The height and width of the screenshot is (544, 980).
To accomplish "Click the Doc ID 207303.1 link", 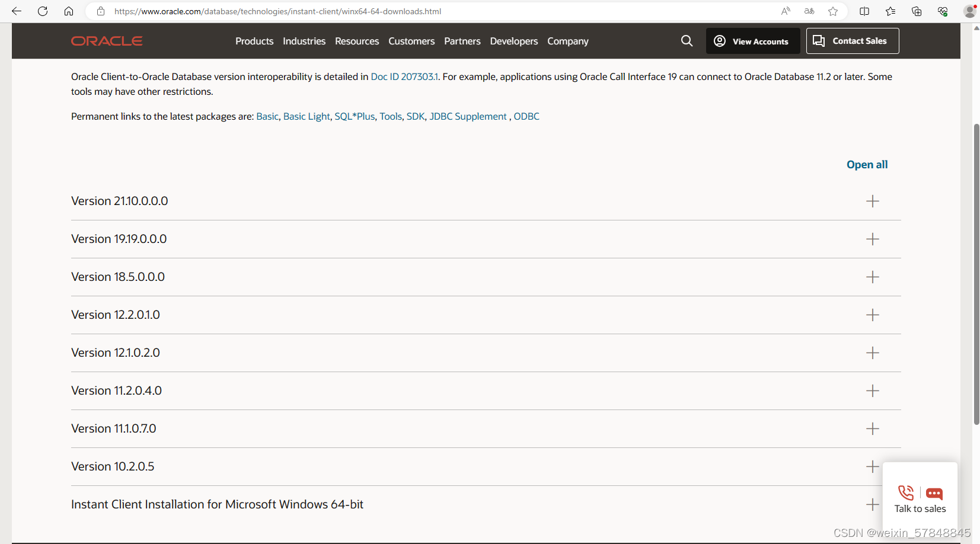I will [x=404, y=76].
